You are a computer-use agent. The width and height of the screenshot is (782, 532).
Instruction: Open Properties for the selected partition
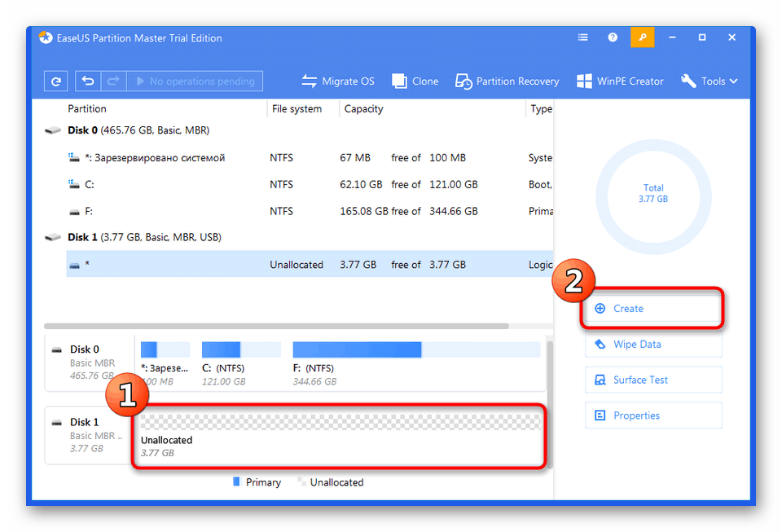(653, 415)
